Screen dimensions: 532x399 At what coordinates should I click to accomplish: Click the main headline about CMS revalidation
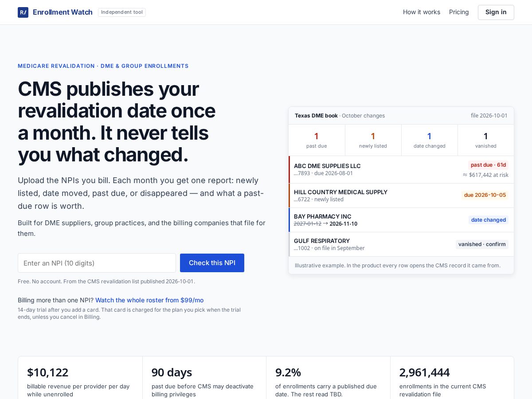[117, 122]
